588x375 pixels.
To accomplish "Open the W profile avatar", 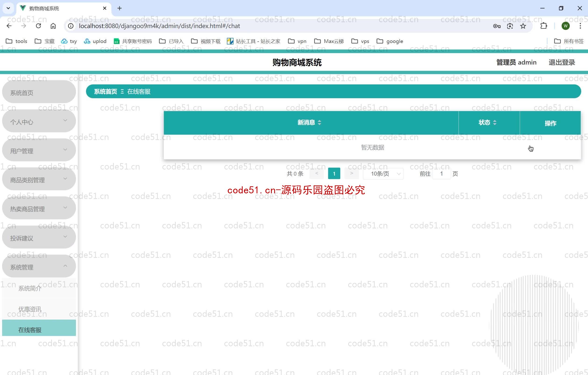I will [x=566, y=26].
